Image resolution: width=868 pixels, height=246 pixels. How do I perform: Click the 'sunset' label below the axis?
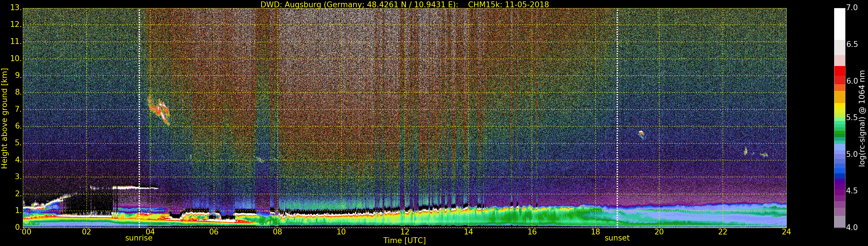(617, 238)
